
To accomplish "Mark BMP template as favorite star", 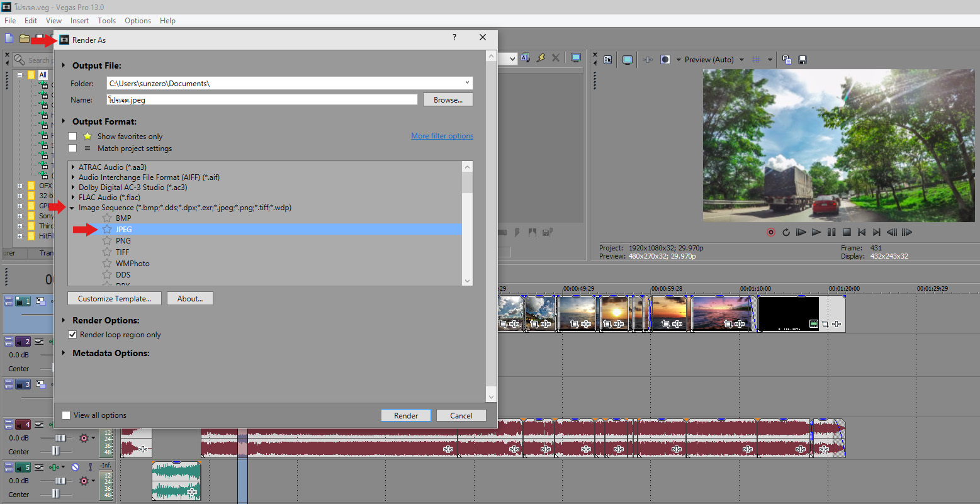I will (x=107, y=218).
